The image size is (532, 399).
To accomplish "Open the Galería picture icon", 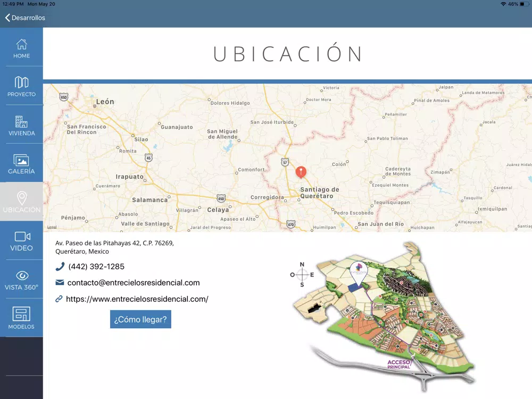I will 21,160.
